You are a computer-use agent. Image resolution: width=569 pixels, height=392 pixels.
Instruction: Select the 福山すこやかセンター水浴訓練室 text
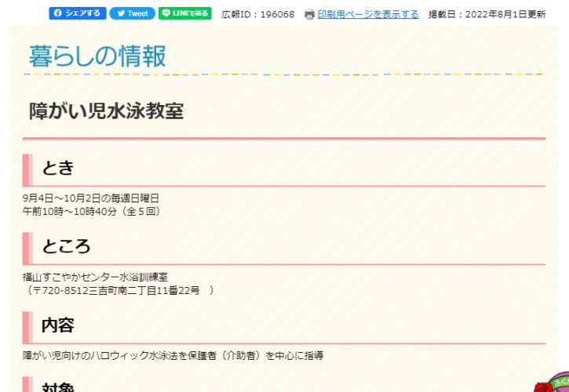95,278
